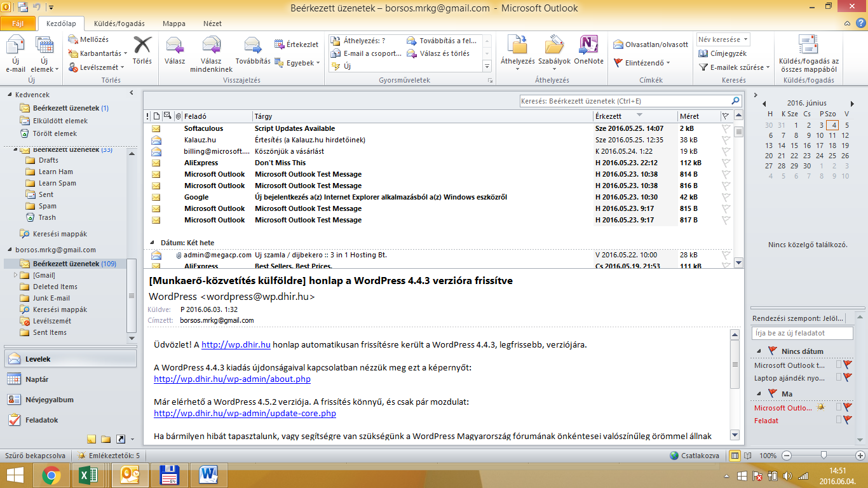Mark the Feladat task complete checkbox

tap(839, 420)
